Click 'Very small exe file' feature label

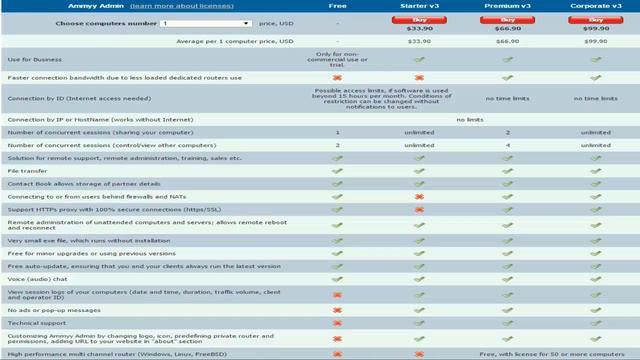89,241
